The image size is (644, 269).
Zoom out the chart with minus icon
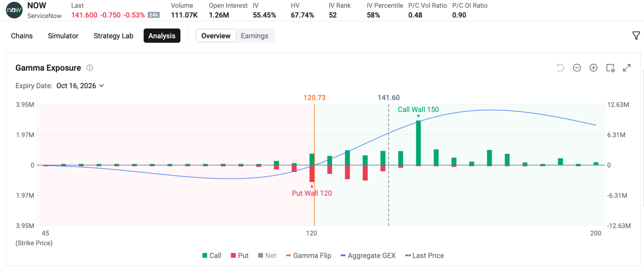[x=577, y=68]
